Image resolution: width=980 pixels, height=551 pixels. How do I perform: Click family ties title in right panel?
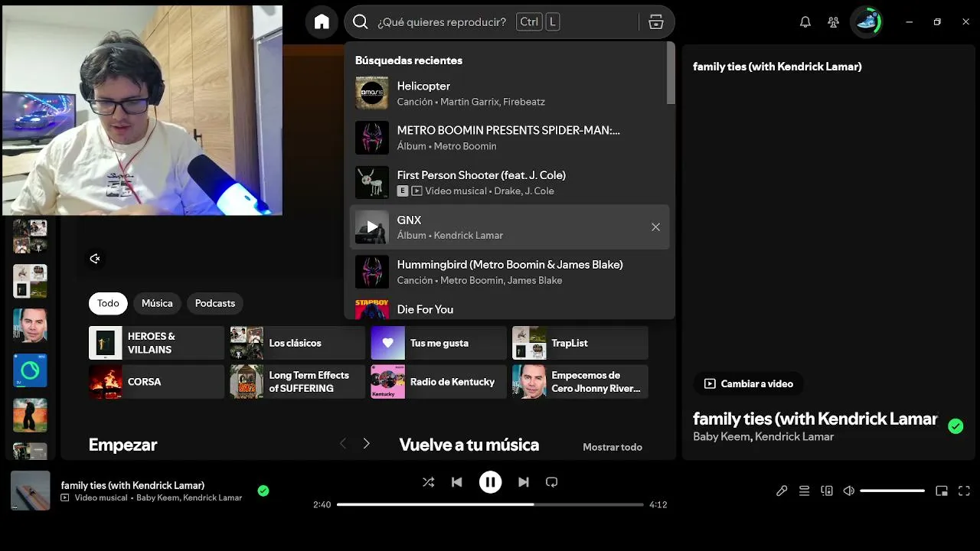pos(815,419)
